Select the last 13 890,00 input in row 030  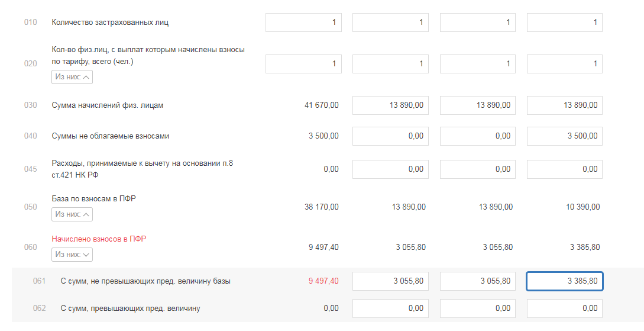[x=564, y=106]
